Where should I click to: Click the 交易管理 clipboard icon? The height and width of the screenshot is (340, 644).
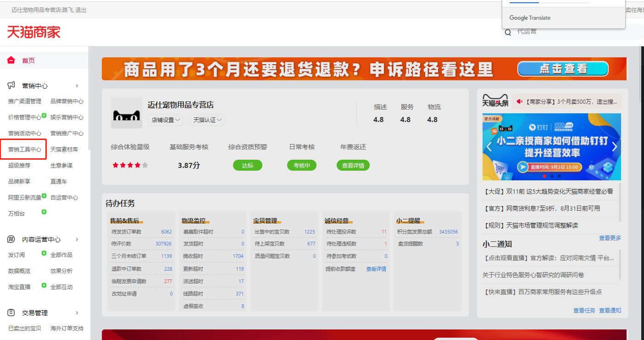(x=11, y=312)
